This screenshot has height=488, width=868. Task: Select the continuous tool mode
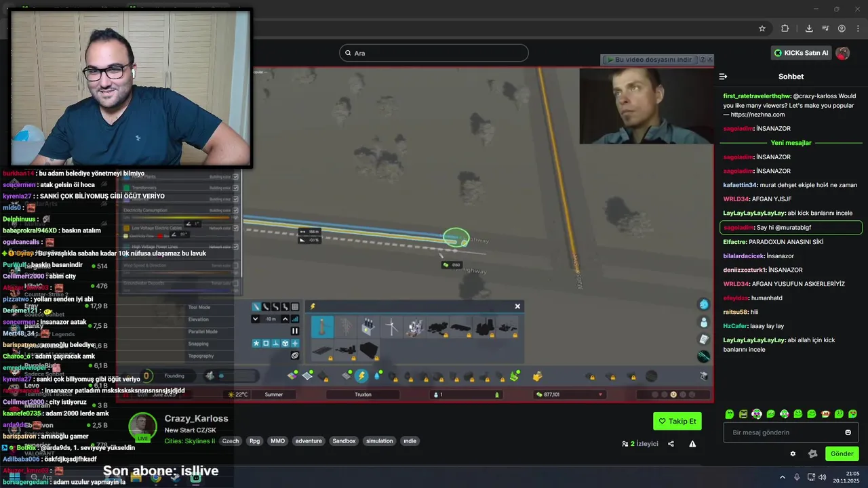pos(285,307)
